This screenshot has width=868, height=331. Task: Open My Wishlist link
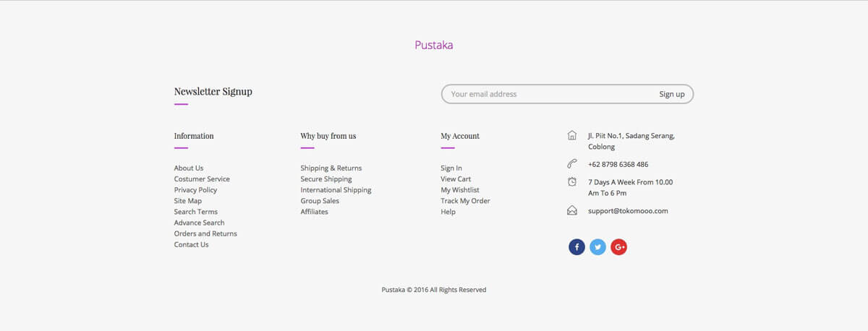460,190
